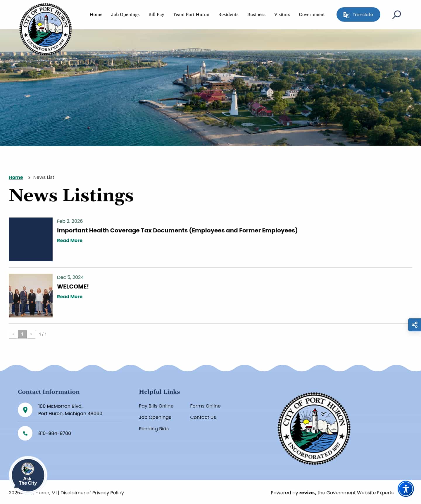Click the location pin icon in footer

[25, 410]
